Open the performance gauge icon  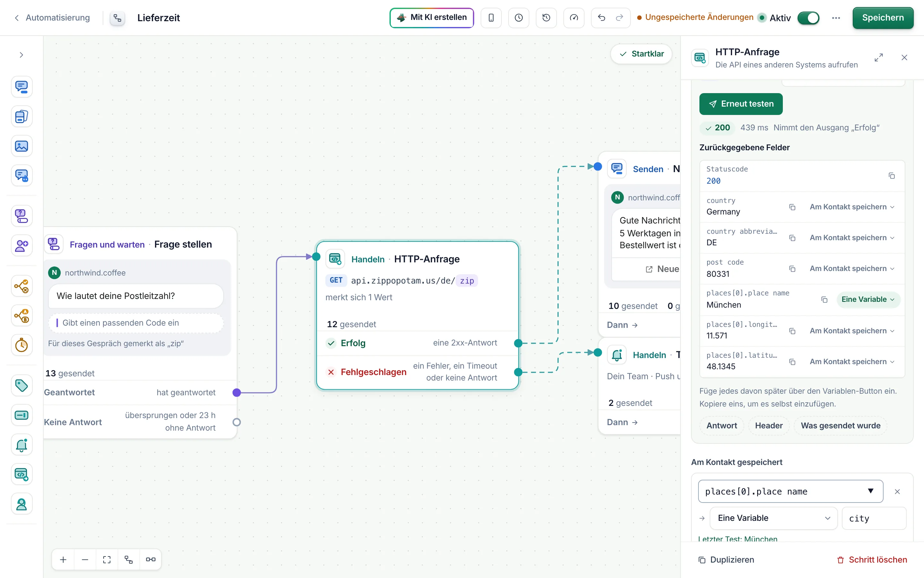coord(574,18)
